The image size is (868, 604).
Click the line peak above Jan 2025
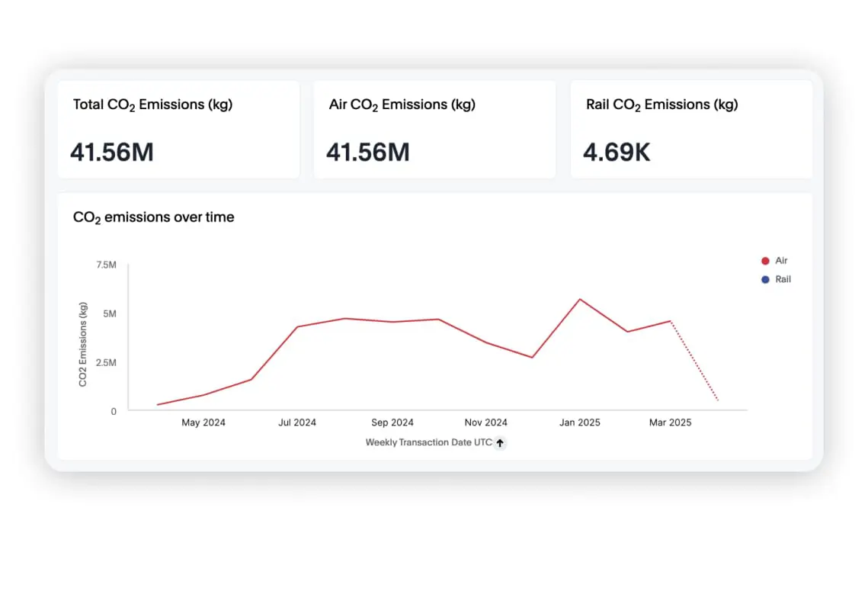[x=580, y=299]
